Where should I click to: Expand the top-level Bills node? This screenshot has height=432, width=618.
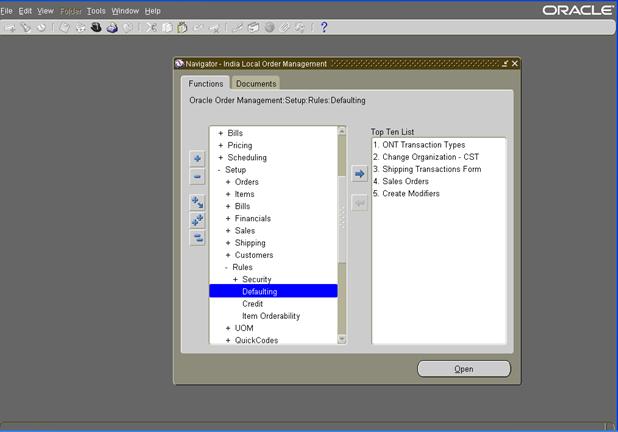click(x=221, y=133)
